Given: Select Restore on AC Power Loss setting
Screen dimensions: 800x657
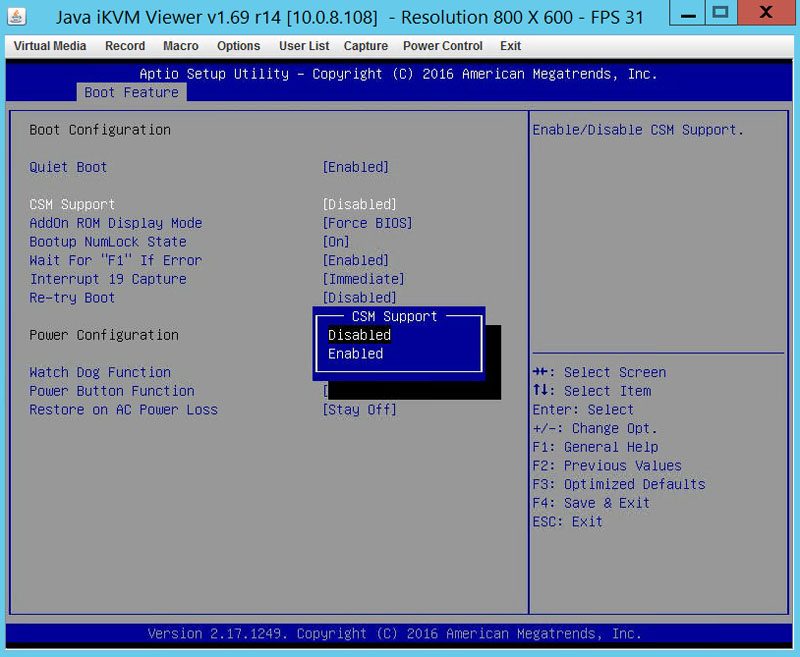Looking at the screenshot, I should [123, 410].
